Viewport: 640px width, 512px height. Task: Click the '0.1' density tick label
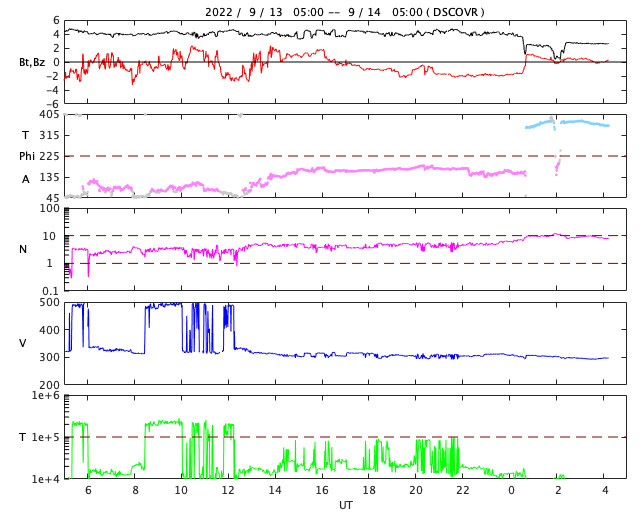(51, 291)
